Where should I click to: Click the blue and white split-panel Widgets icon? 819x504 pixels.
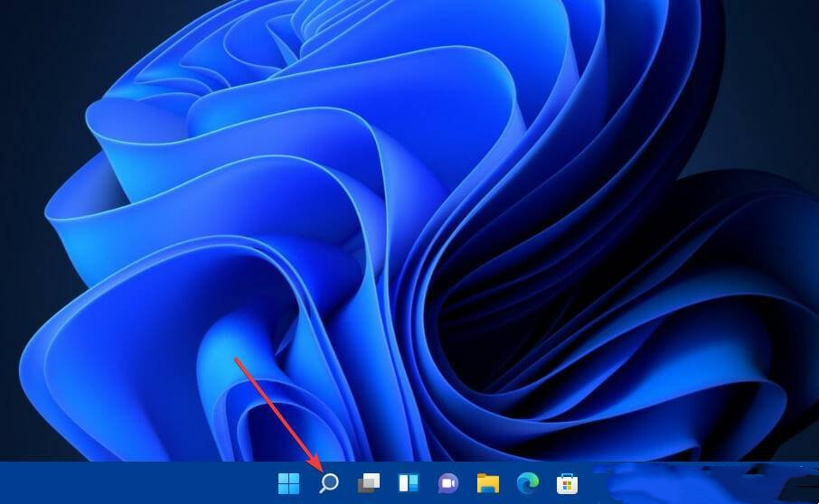click(409, 483)
